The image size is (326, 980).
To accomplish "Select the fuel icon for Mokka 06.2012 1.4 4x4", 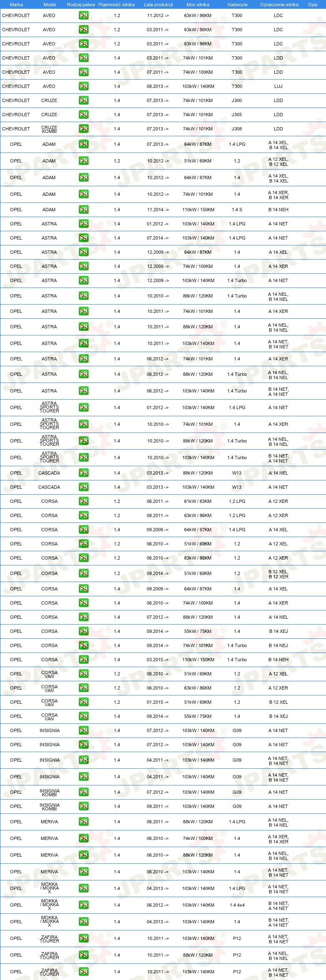I will [83, 905].
